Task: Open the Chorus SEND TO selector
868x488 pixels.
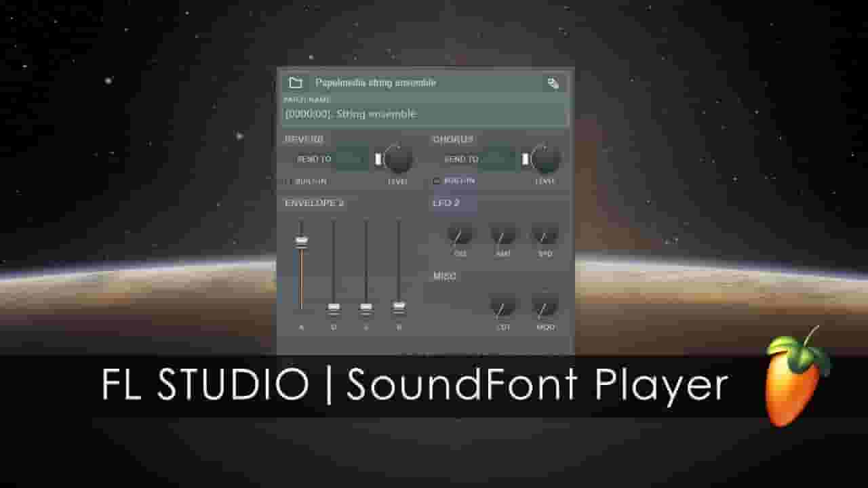Action: (x=499, y=159)
